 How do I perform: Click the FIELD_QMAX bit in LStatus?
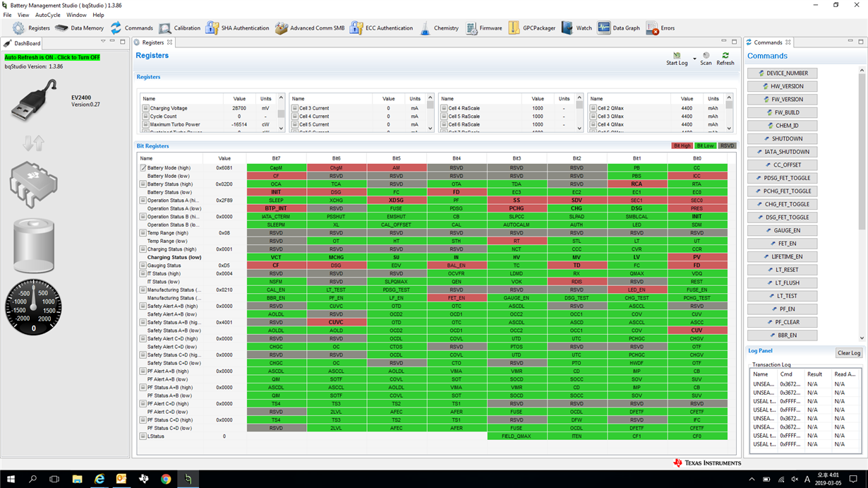click(517, 436)
